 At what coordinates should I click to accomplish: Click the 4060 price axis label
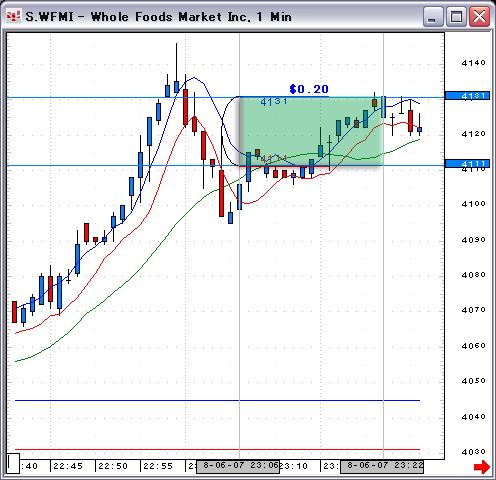pos(473,346)
